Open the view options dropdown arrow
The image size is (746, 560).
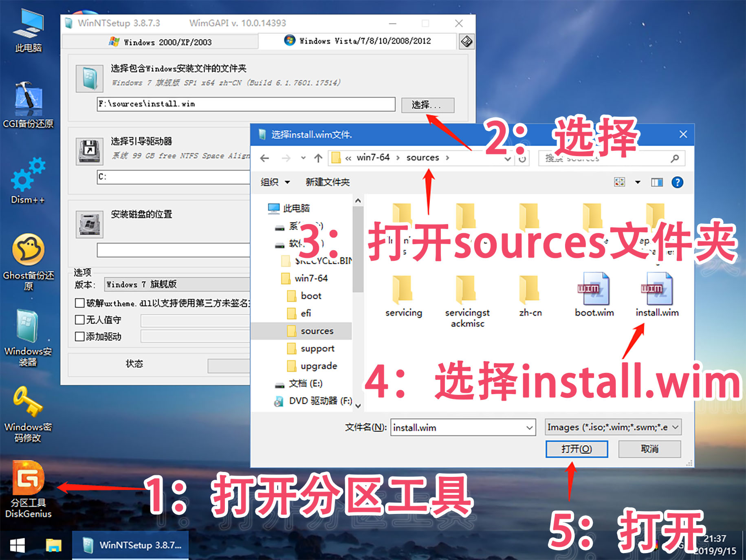[638, 182]
